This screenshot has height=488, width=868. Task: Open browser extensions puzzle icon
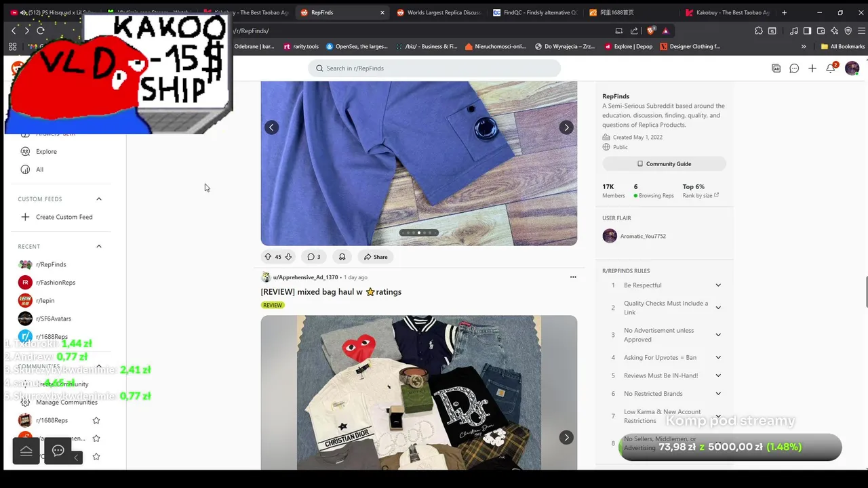(759, 30)
